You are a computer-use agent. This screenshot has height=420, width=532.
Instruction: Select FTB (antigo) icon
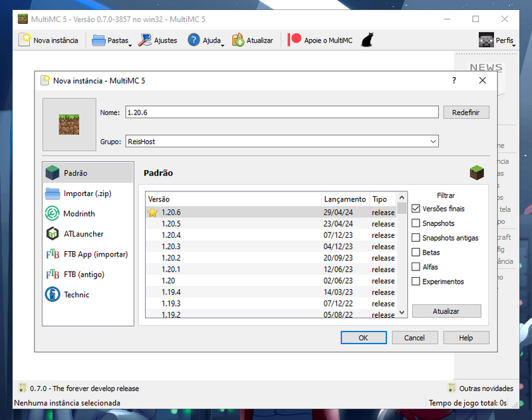pos(53,274)
